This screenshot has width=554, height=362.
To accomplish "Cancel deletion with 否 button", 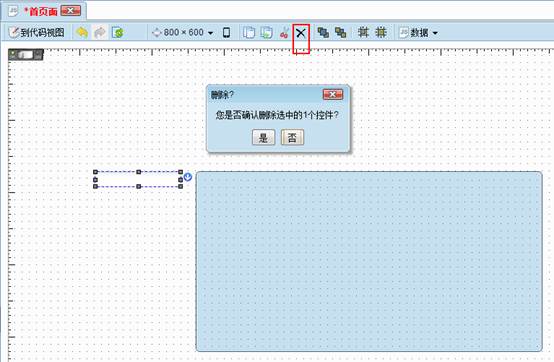I will pos(292,137).
